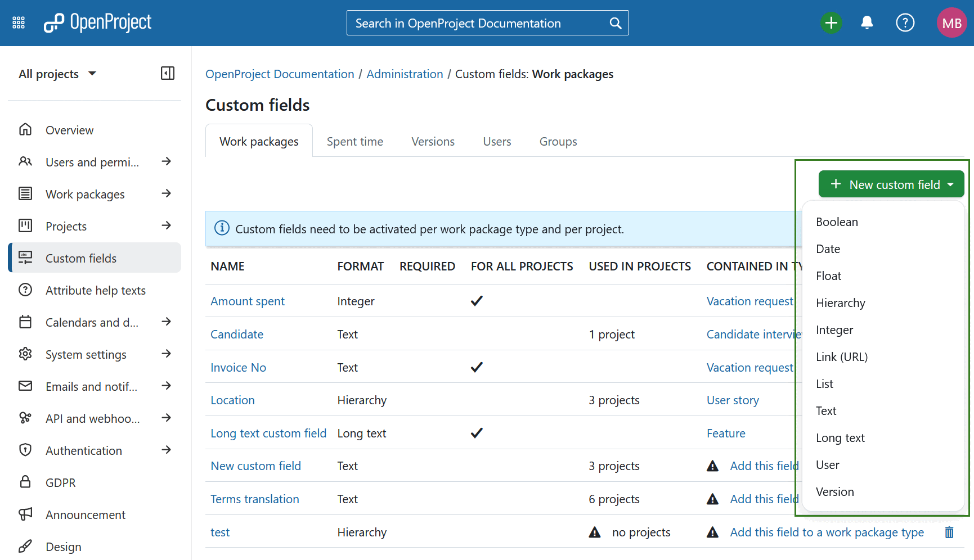This screenshot has height=560, width=974.
Task: Click Add this field to a work package type
Action: click(826, 532)
